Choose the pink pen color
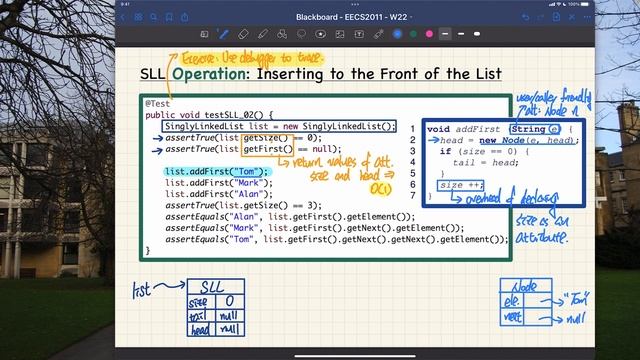 [x=429, y=34]
